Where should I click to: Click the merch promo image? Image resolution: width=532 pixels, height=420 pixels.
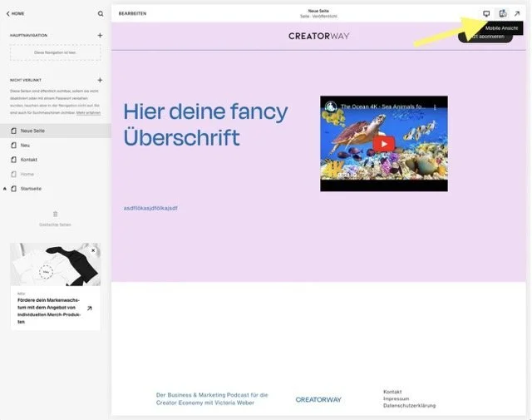56,264
